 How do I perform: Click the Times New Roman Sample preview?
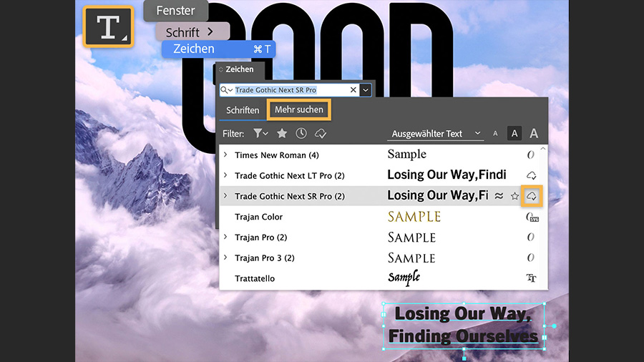(406, 155)
